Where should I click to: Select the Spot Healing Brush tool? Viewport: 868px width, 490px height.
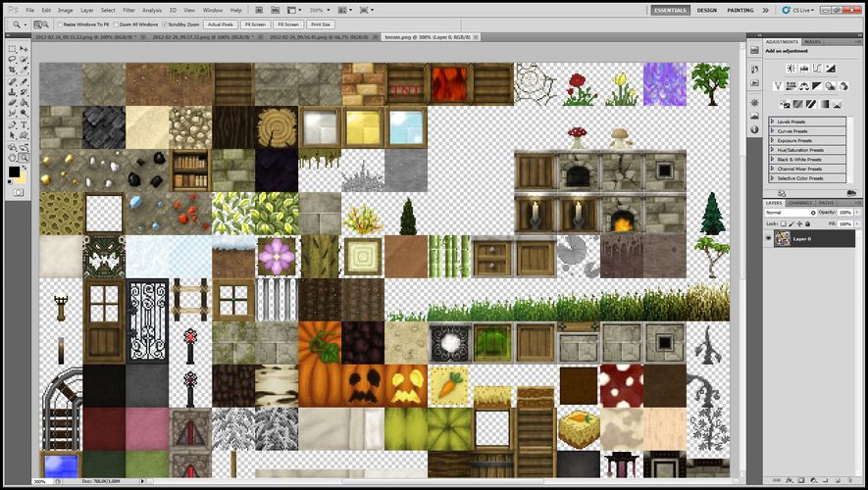[x=12, y=81]
